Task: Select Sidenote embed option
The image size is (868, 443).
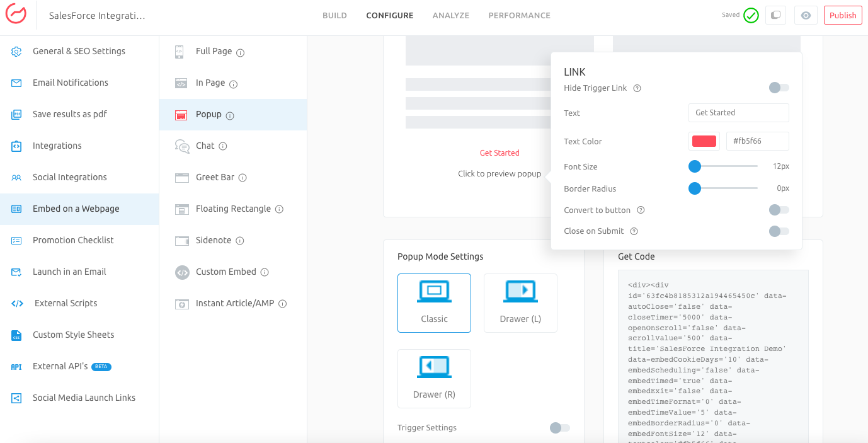Action: coord(233,241)
